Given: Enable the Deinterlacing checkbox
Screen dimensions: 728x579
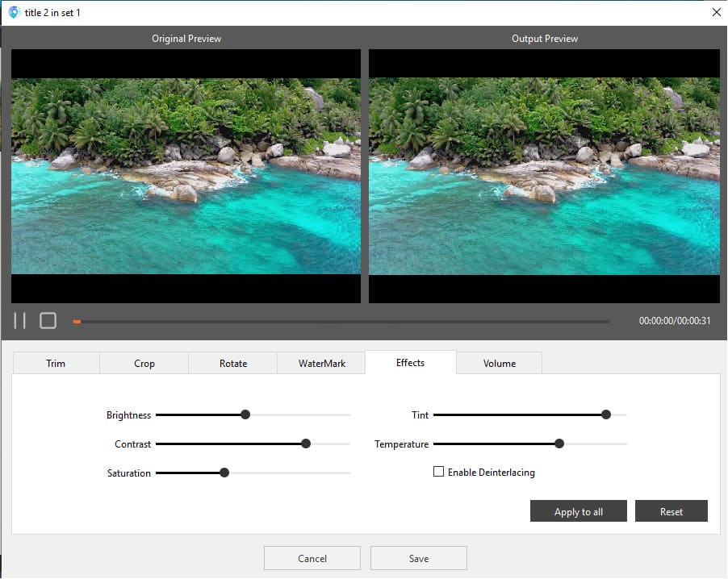Looking at the screenshot, I should [x=439, y=472].
